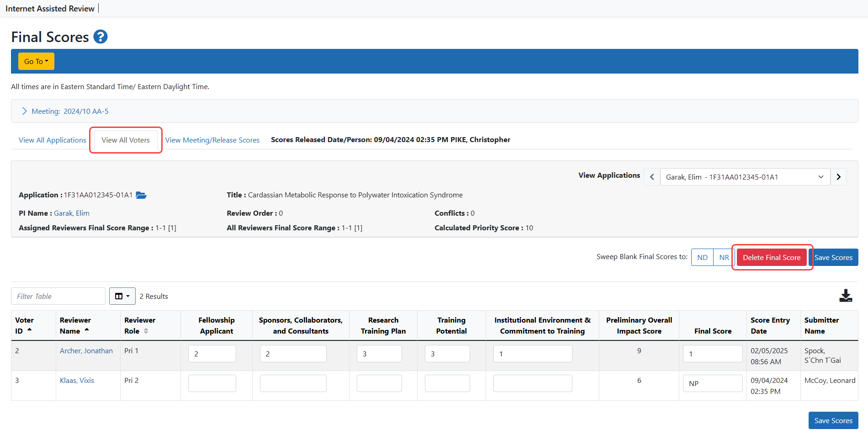868x435 pixels.
Task: Click Calculated Priority Score value 10
Action: 529,228
